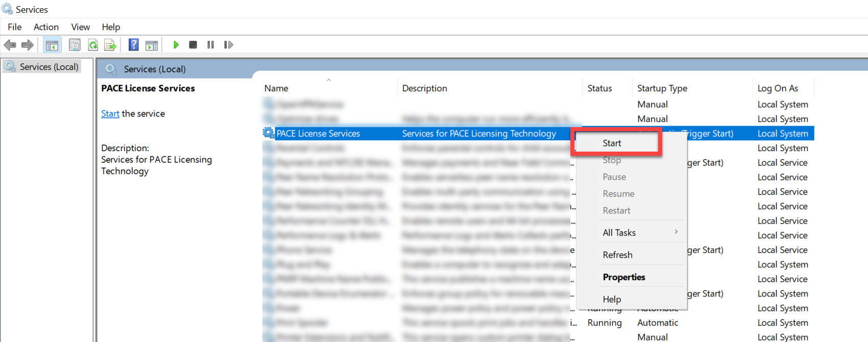This screenshot has height=342, width=868.
Task: Select Services (Local) in the console tree
Action: (49, 67)
